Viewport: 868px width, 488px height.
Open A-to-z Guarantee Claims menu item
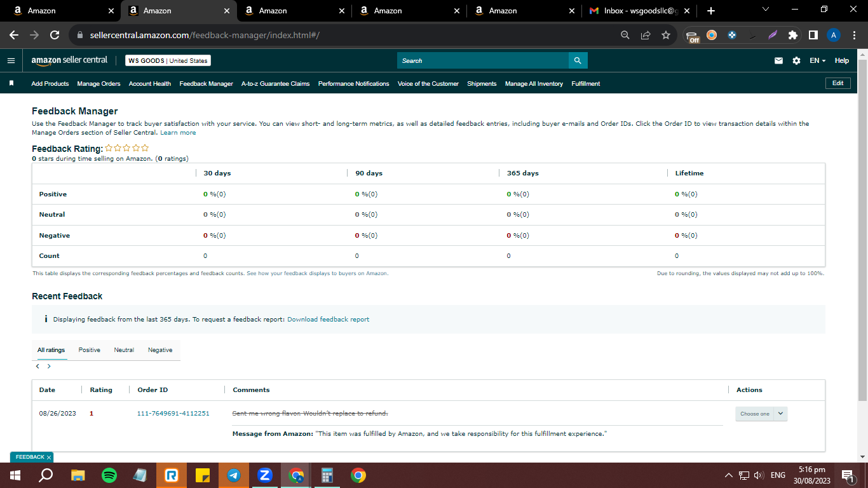point(275,84)
